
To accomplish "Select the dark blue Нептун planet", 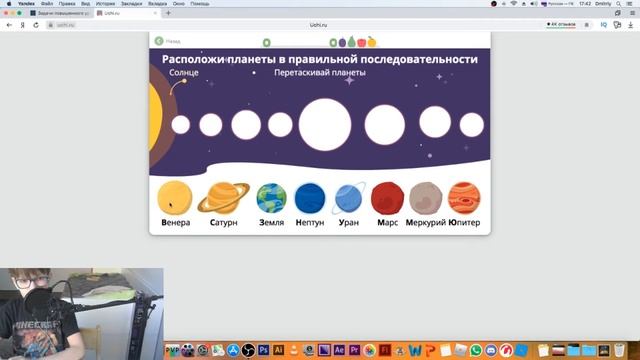I will click(310, 198).
